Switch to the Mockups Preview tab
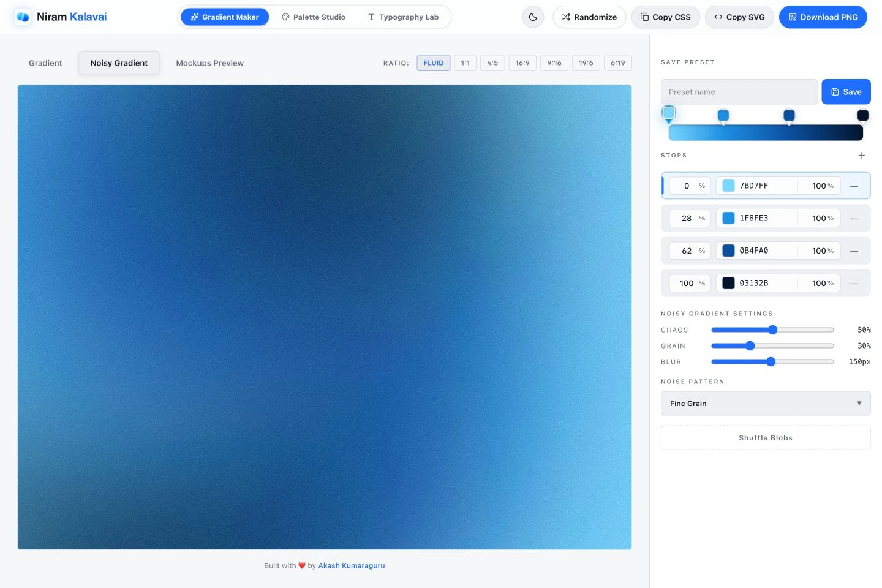This screenshot has width=882, height=588. coord(209,63)
